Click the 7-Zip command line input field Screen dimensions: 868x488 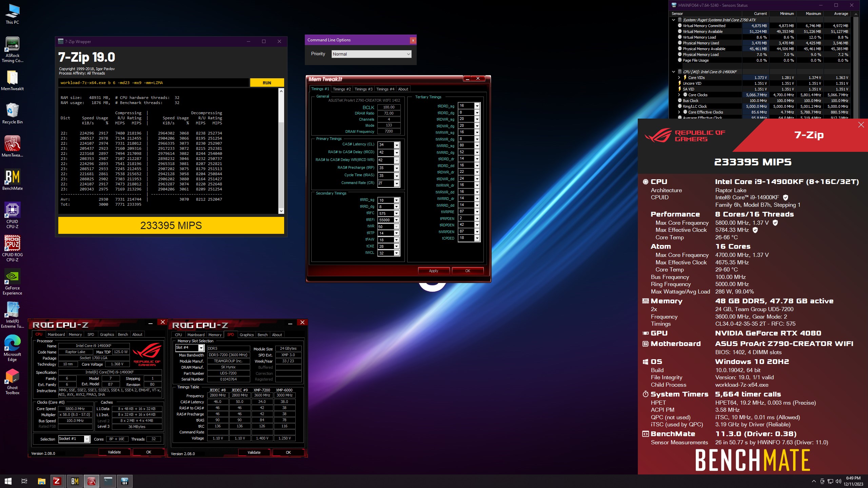pyautogui.click(x=154, y=83)
